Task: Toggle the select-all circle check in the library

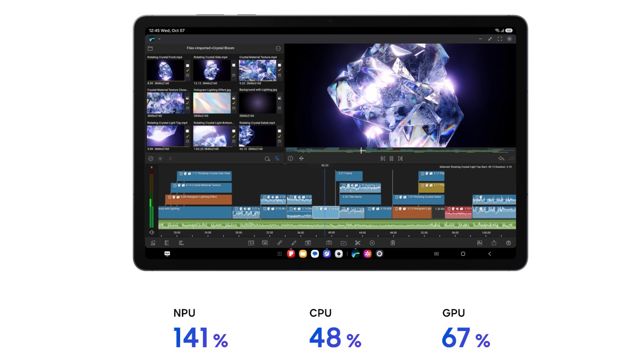Action: click(151, 159)
